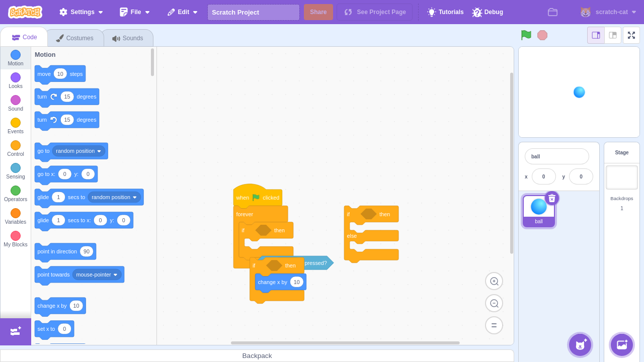Switch to the Sounds tab
Screen dimensions: 644x362
point(128,38)
